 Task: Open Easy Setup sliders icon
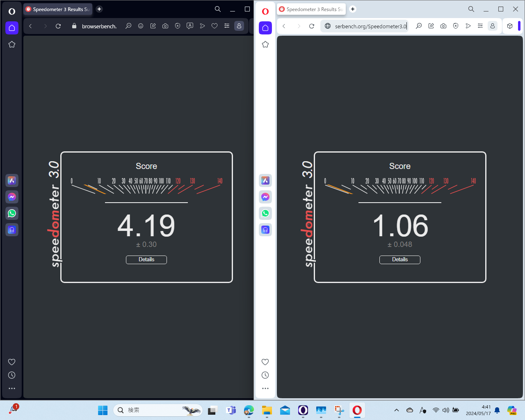point(227,26)
